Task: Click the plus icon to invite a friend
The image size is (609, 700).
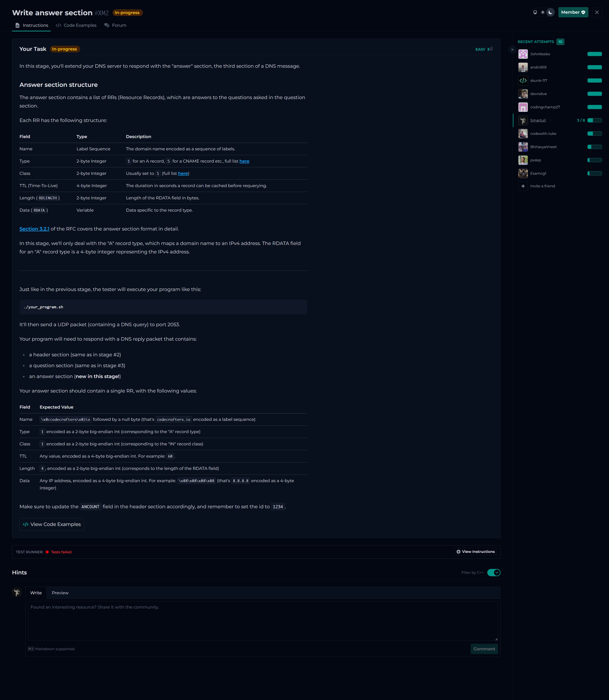Action: 523,186
